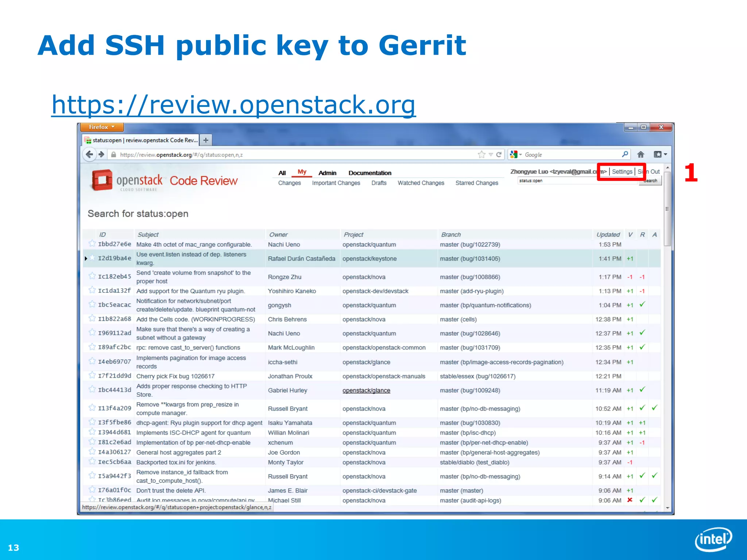Image resolution: width=747 pixels, height=560 pixels.
Task: Open change 'General host aggregates part 2'
Action: point(179,452)
